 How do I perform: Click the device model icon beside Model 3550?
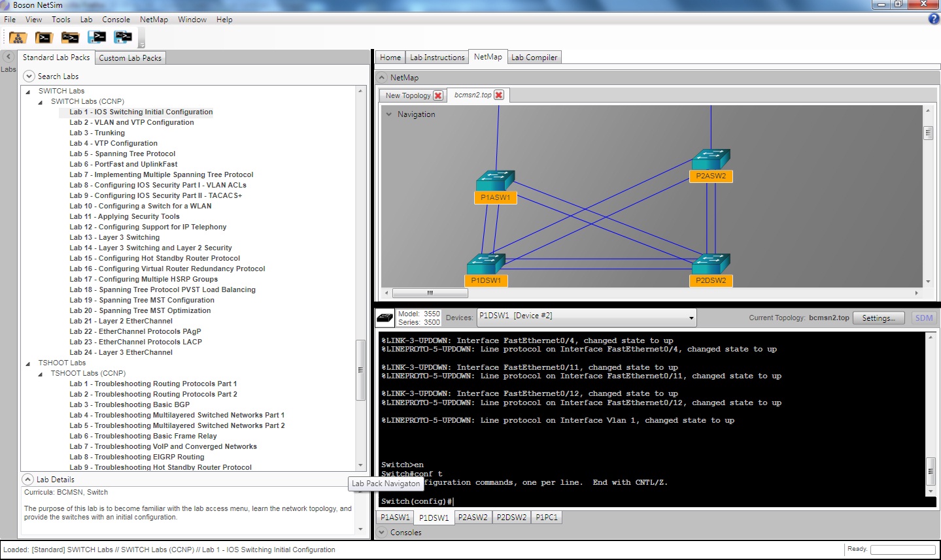click(385, 318)
